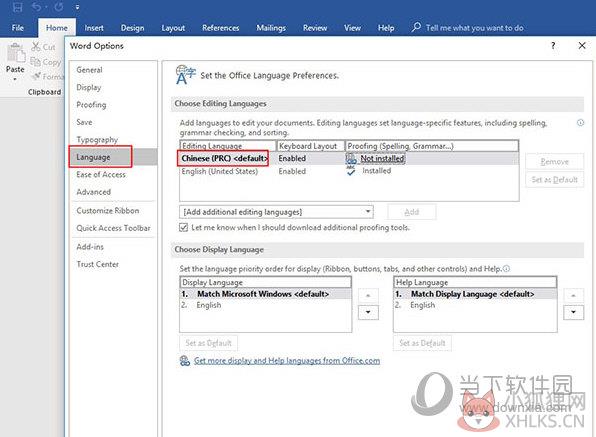Switch to the Proofing options category
The image size is (596, 437).
coord(91,104)
